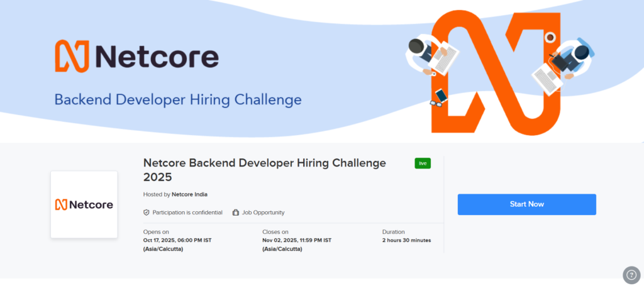644x286 pixels.
Task: Click the Job Opportunity label
Action: click(x=264, y=212)
